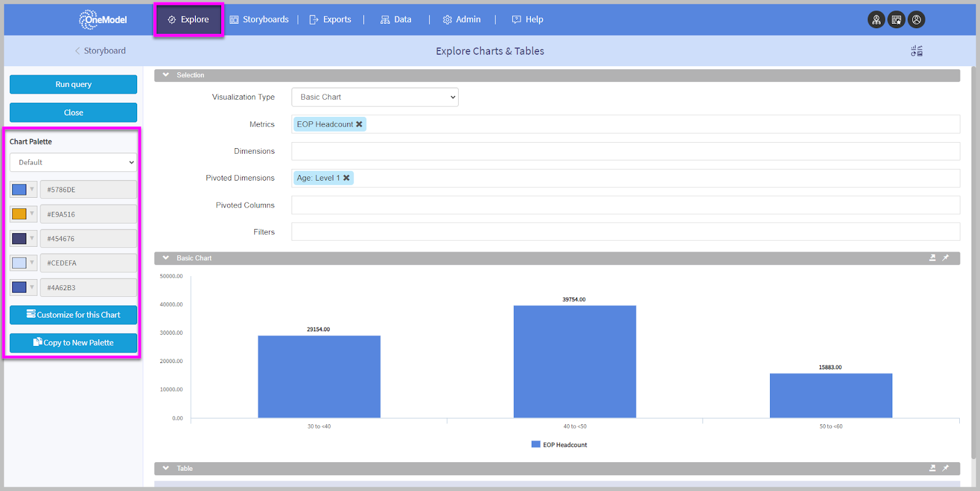Image resolution: width=980 pixels, height=491 pixels.
Task: Pin the Basic Chart to a storyboard
Action: click(946, 258)
